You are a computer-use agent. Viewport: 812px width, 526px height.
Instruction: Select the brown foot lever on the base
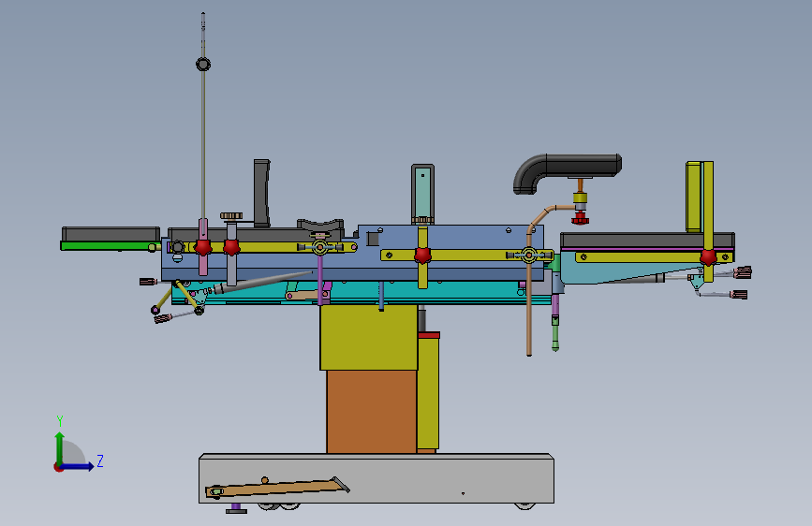point(277,488)
